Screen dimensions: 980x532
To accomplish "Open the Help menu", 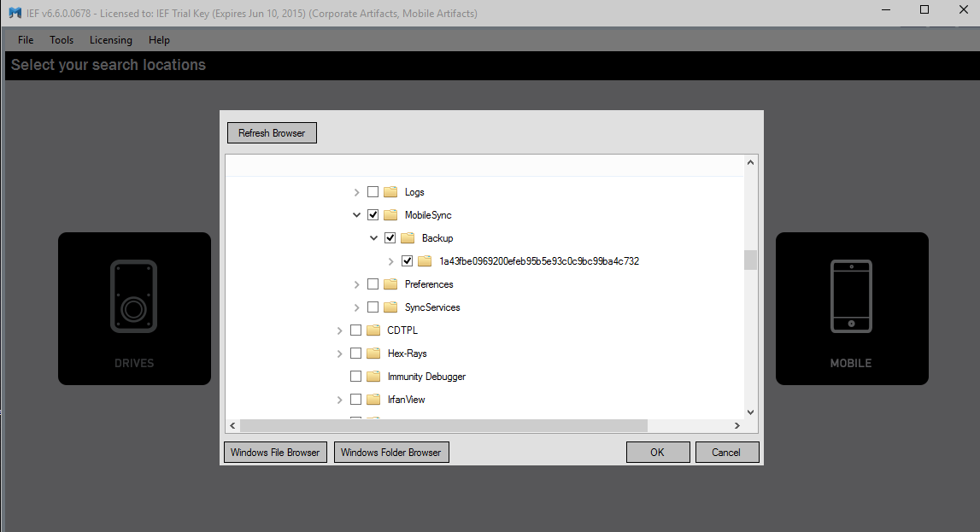I will coord(159,40).
